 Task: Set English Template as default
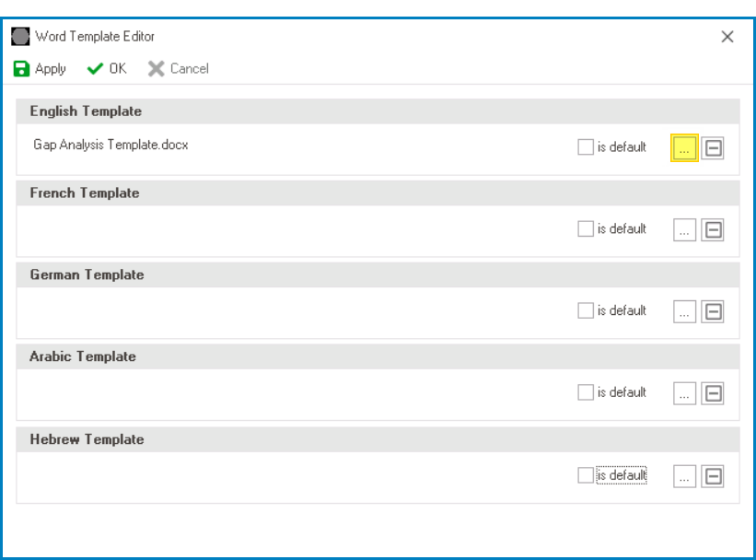coord(585,146)
